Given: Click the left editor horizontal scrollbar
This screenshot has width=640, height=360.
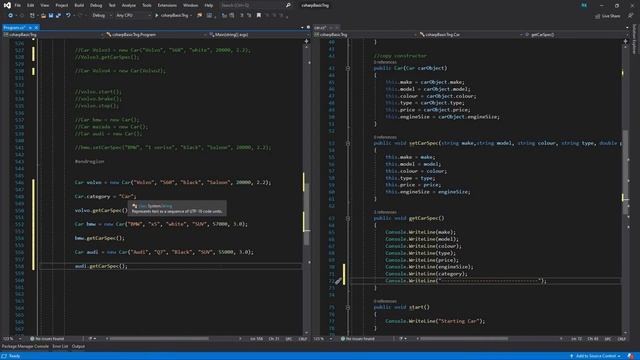Looking at the screenshot, I should pyautogui.click(x=159, y=339).
